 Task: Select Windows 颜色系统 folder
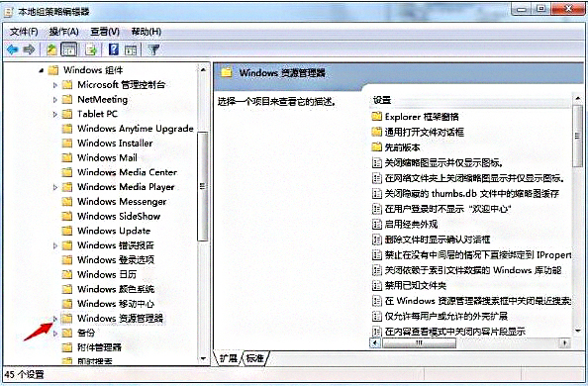116,289
